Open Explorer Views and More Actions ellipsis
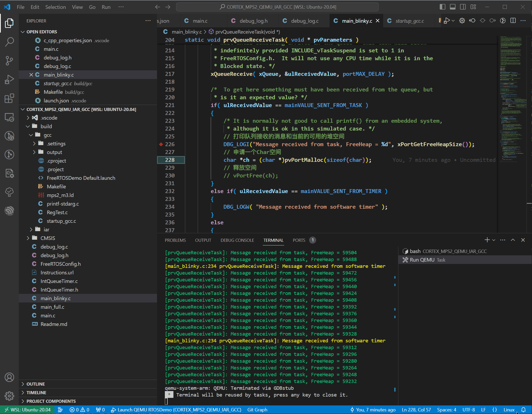Screen dimensions: 532x414 [148, 21]
